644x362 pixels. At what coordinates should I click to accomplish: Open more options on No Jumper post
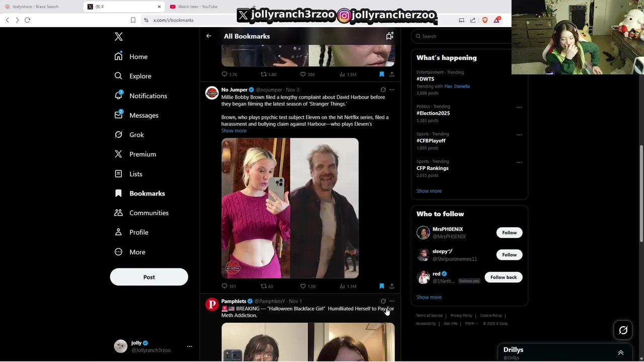392,90
